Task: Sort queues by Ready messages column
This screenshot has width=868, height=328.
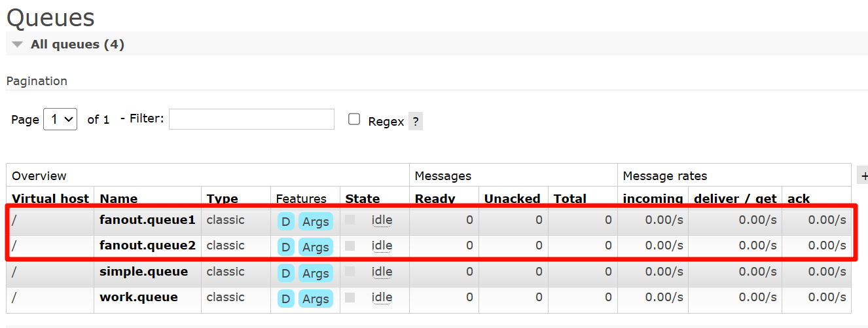Action: click(435, 198)
